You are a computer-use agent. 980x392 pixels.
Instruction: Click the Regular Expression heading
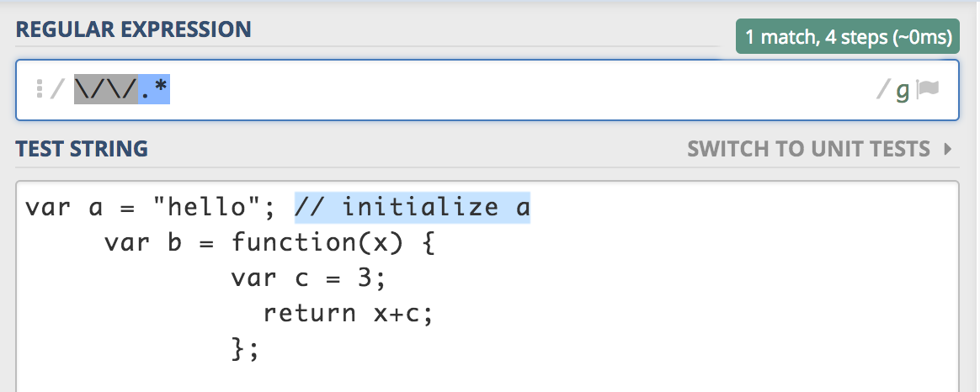[x=133, y=29]
